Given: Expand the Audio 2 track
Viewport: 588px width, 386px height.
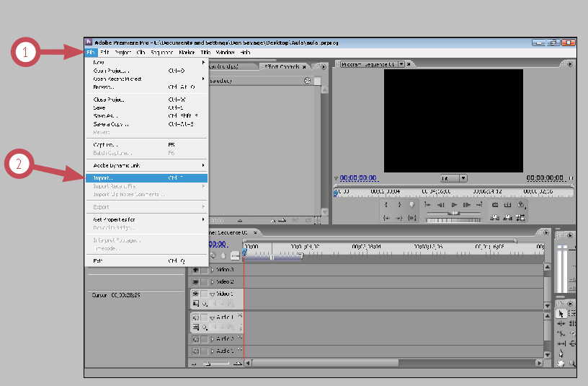Looking at the screenshot, I should click(213, 339).
